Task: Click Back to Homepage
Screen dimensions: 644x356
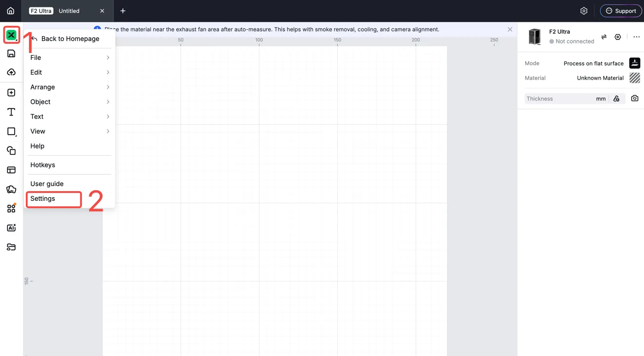Action: tap(69, 39)
